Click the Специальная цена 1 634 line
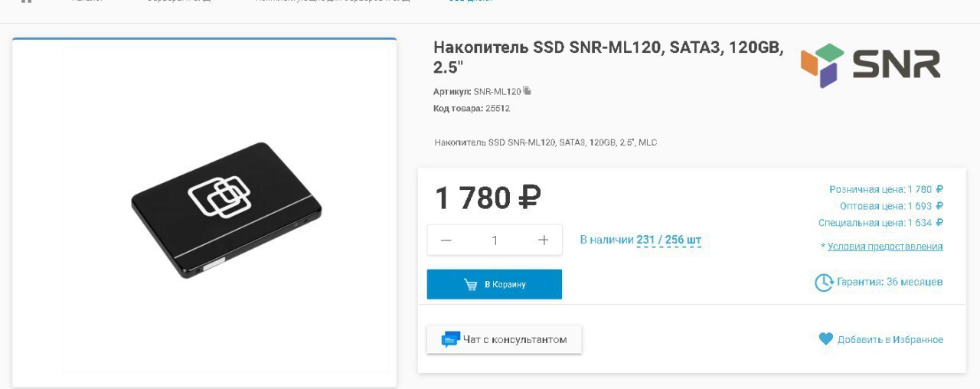The width and height of the screenshot is (980, 389). (x=880, y=223)
